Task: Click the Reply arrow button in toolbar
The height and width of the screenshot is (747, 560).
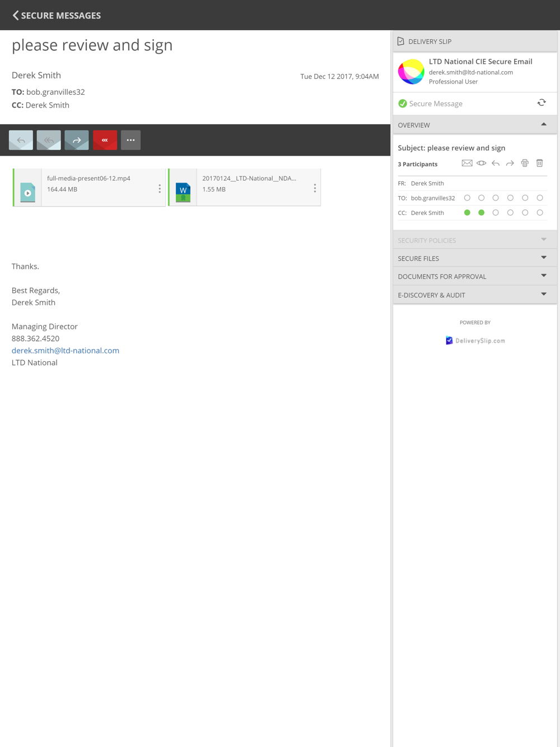Action: click(x=21, y=140)
